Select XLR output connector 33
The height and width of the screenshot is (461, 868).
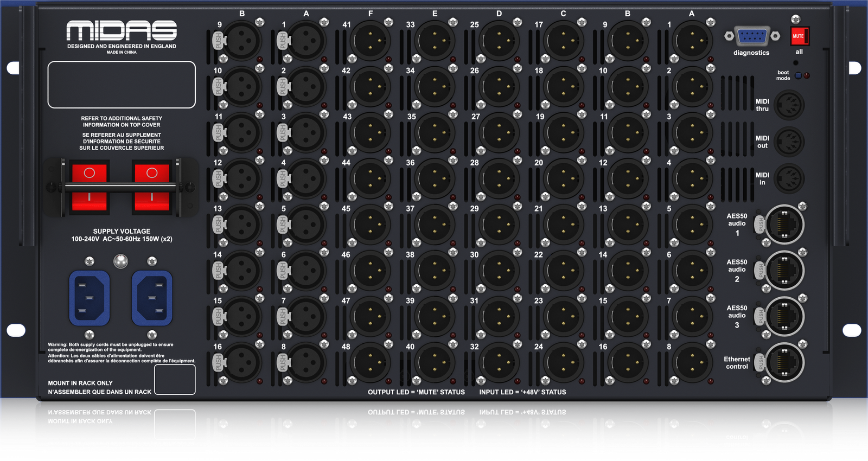point(435,41)
